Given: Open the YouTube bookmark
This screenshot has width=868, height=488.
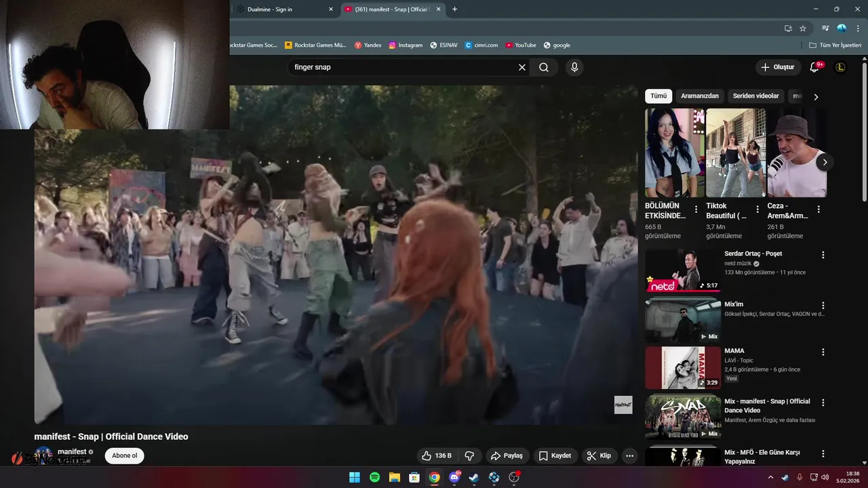Looking at the screenshot, I should pyautogui.click(x=520, y=45).
